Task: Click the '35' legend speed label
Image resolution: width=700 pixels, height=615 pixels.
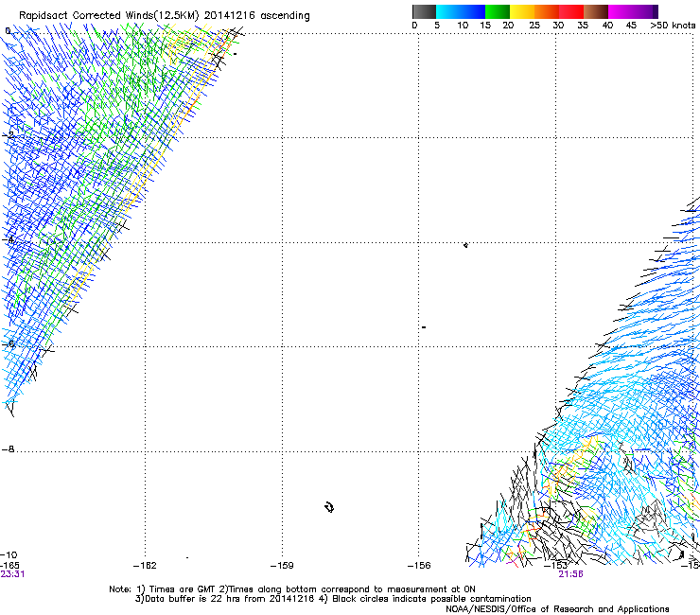Action: point(583,25)
